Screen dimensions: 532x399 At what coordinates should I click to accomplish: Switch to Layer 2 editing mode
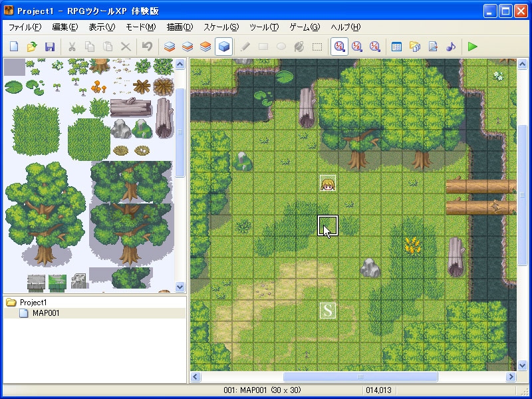188,46
